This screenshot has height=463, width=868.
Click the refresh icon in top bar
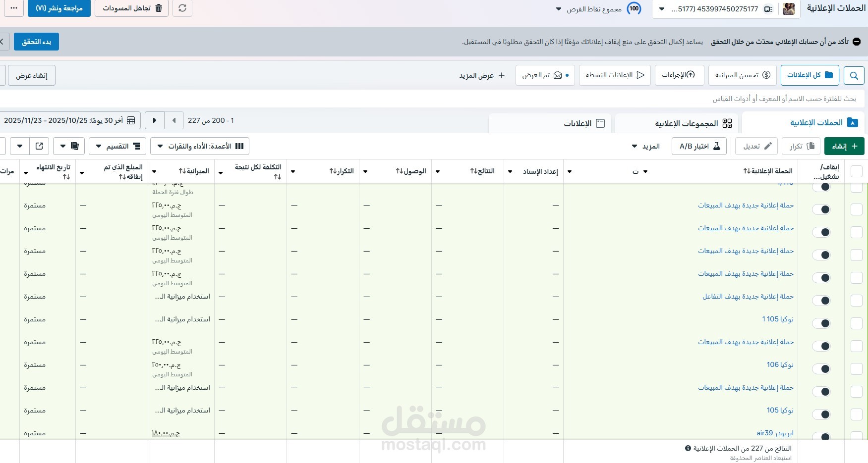pos(182,8)
